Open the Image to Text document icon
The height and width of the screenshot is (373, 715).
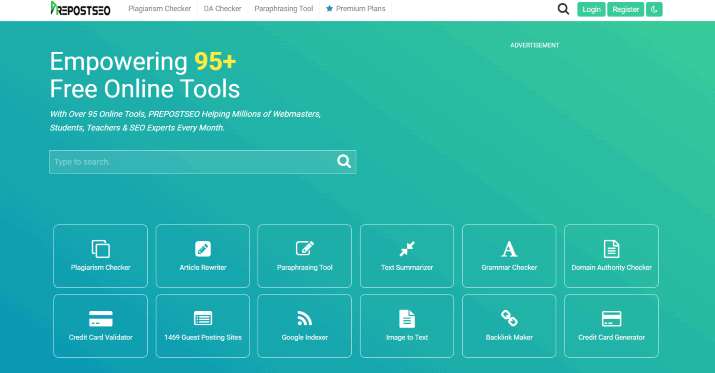pyautogui.click(x=407, y=319)
